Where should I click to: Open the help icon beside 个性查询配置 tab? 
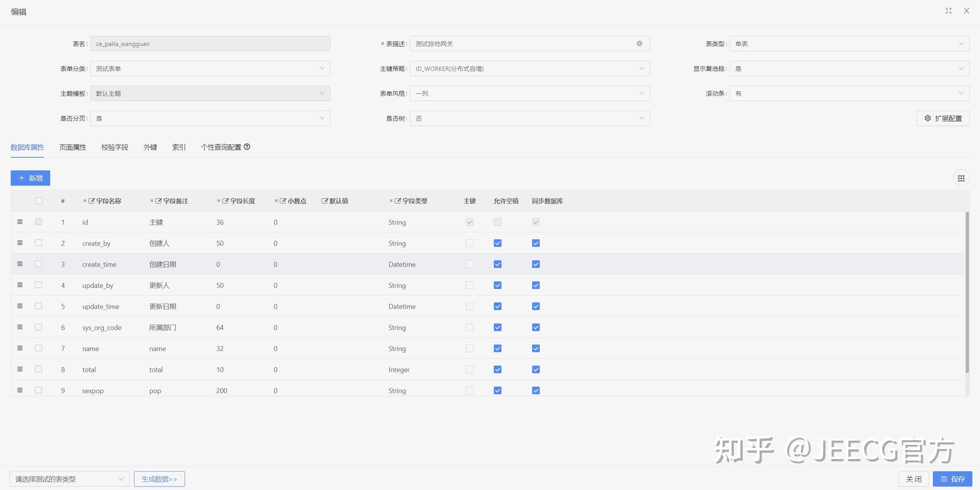tap(247, 147)
